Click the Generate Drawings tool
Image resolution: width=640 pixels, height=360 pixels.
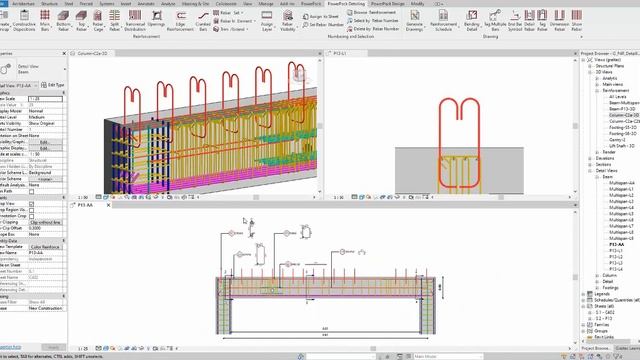pos(414,20)
